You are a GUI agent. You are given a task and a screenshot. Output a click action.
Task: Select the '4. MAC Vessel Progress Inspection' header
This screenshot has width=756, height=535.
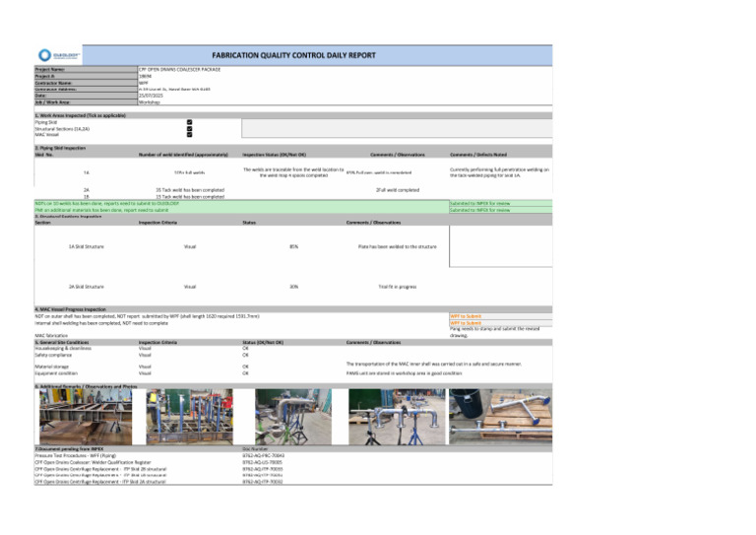pyautogui.click(x=293, y=309)
